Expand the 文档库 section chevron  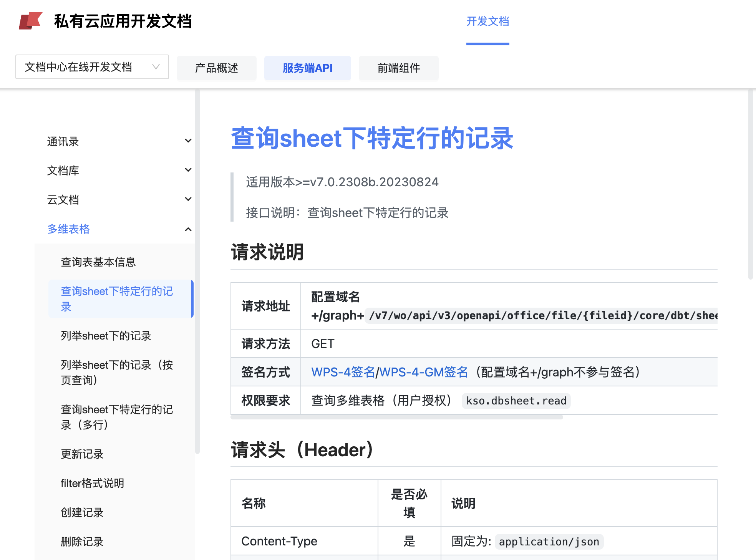point(188,170)
